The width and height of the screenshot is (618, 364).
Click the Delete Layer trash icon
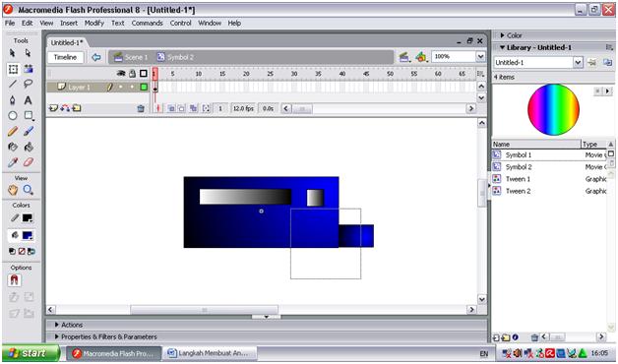[141, 109]
